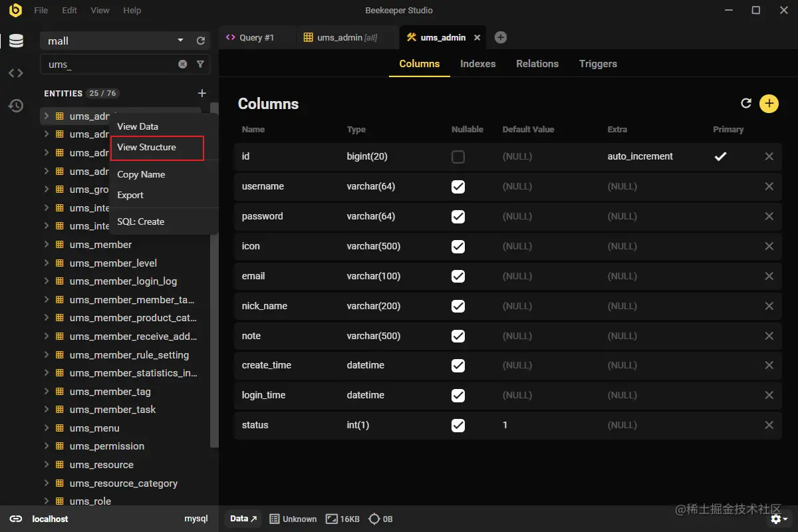This screenshot has height=532, width=798.
Task: Switch to the Indexes tab
Action: [478, 64]
